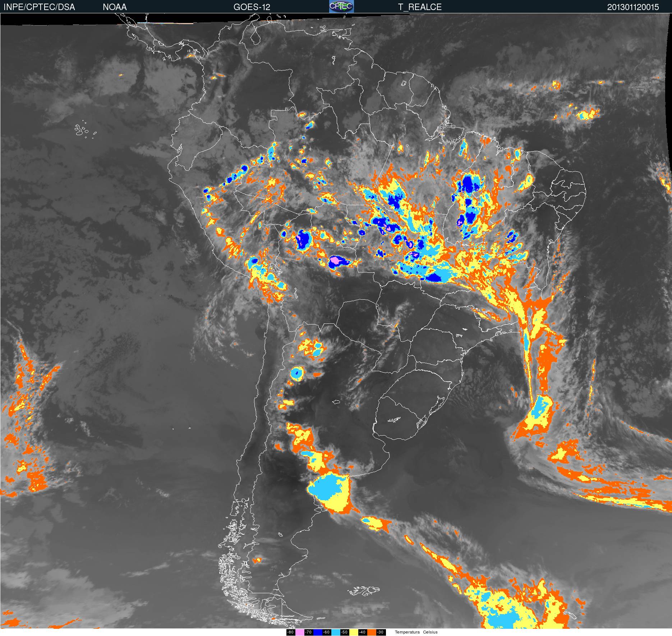Click the orange legend swatch

click(372, 632)
